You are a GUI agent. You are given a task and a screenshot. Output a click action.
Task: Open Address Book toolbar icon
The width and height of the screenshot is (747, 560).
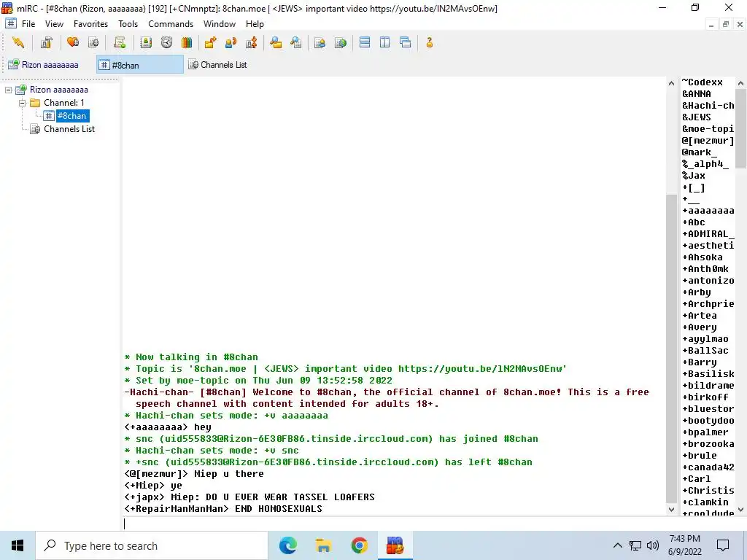click(x=146, y=43)
